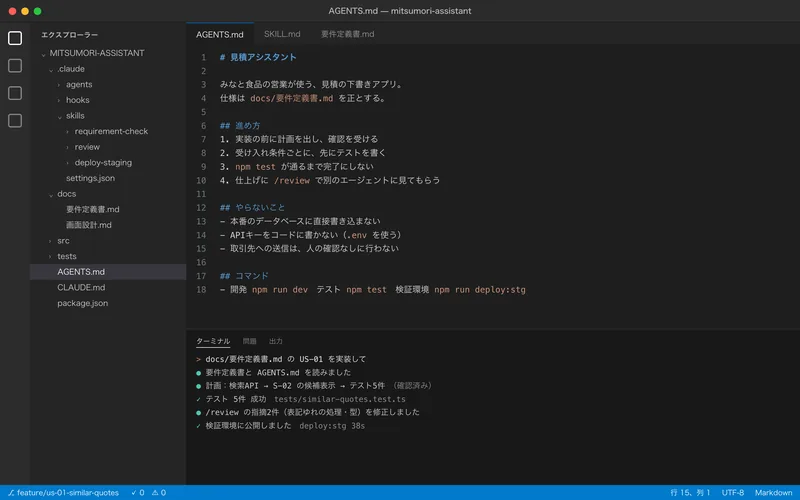Select the ターミナル panel tab

[213, 341]
